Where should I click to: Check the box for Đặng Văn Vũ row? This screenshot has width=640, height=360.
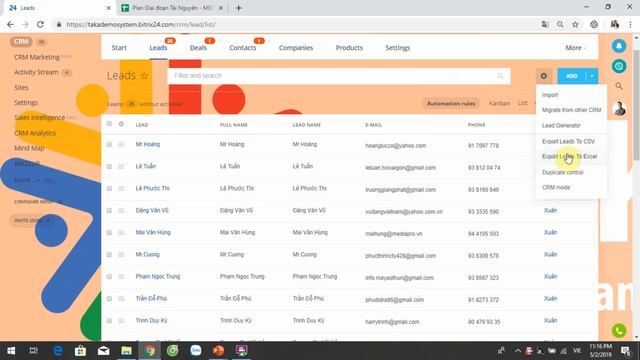click(x=109, y=211)
